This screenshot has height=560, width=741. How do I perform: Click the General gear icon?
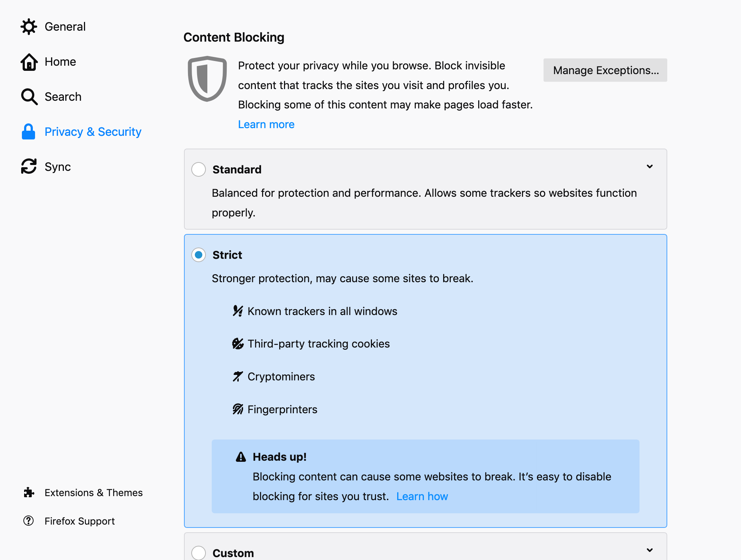[29, 27]
